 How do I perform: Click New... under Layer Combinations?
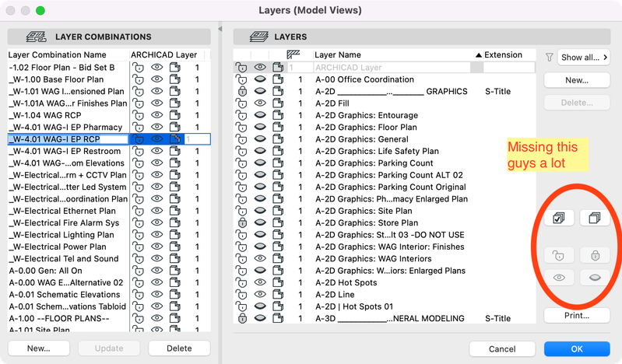pyautogui.click(x=39, y=348)
